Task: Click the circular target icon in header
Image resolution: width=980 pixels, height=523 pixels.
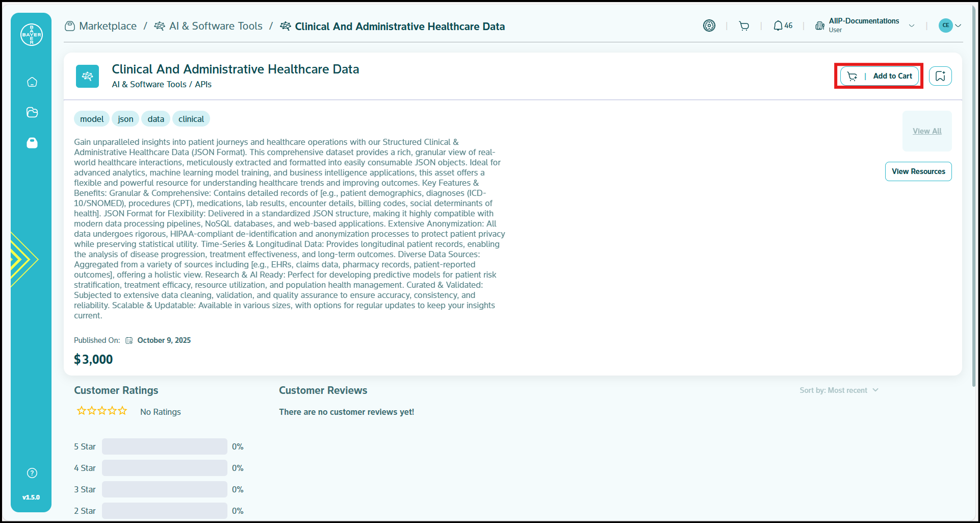Action: [x=709, y=26]
